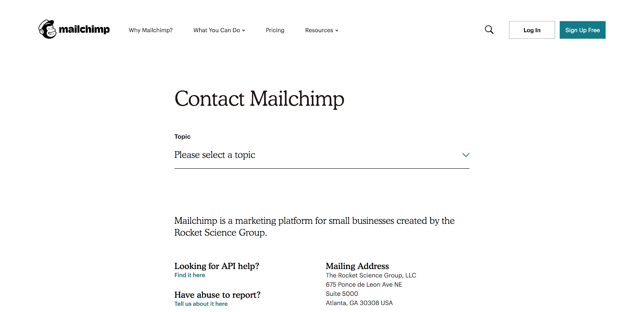Image resolution: width=644 pixels, height=312 pixels.
Task: Click the Sign Up Free button
Action: 582,30
